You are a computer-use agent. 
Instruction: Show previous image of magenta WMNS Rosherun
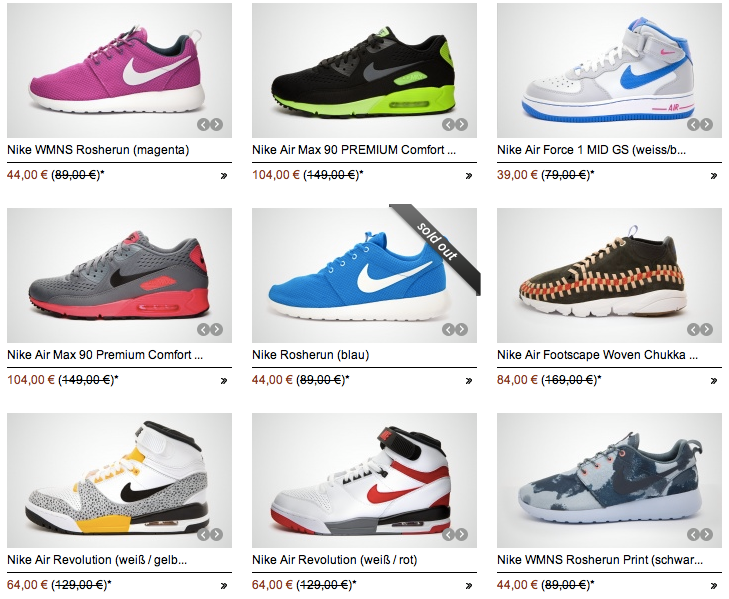(203, 125)
